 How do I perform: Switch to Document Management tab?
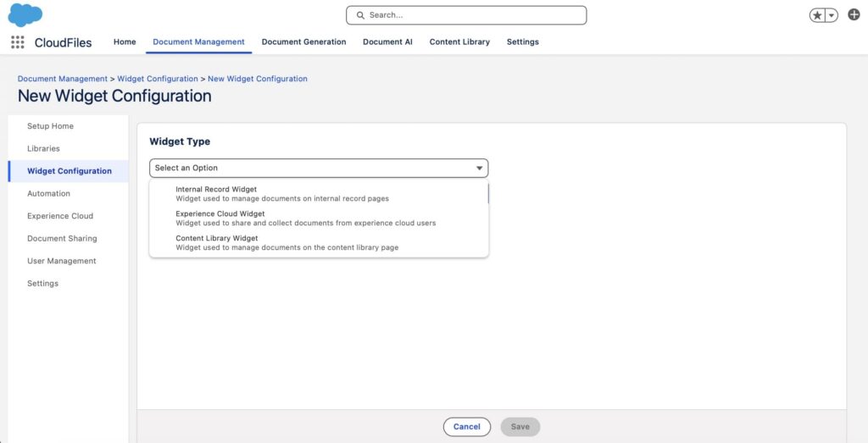coord(198,42)
